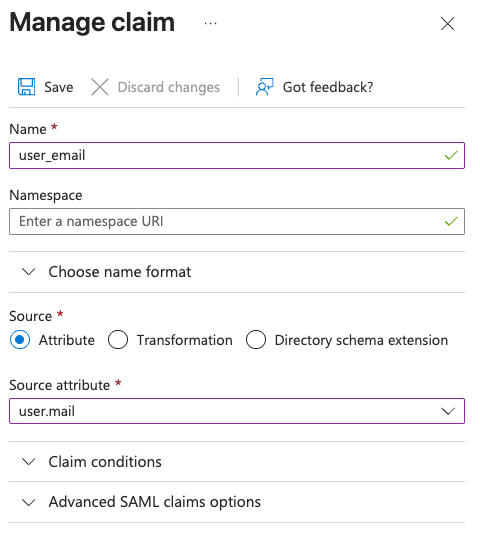480x548 pixels.
Task: Click the chevron beside Choose name format
Action: coord(28,272)
